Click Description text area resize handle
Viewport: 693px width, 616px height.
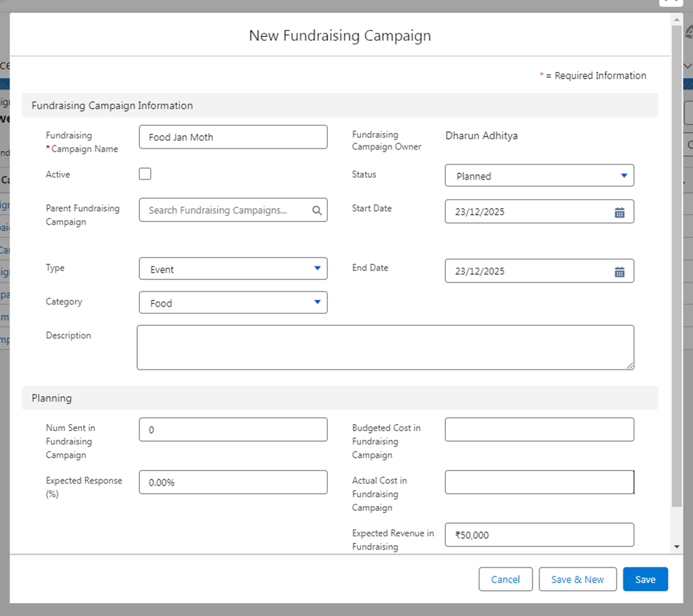(x=630, y=366)
